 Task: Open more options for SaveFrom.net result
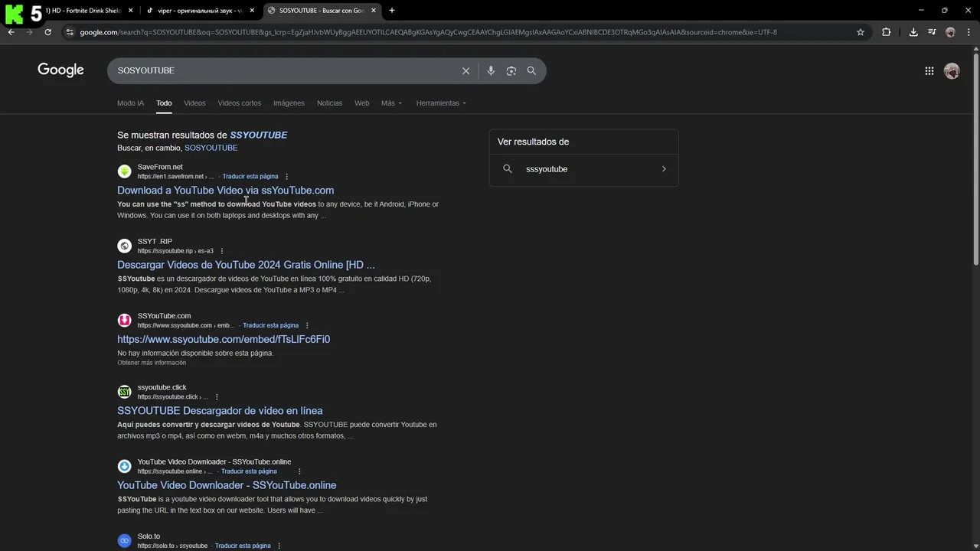tap(287, 177)
